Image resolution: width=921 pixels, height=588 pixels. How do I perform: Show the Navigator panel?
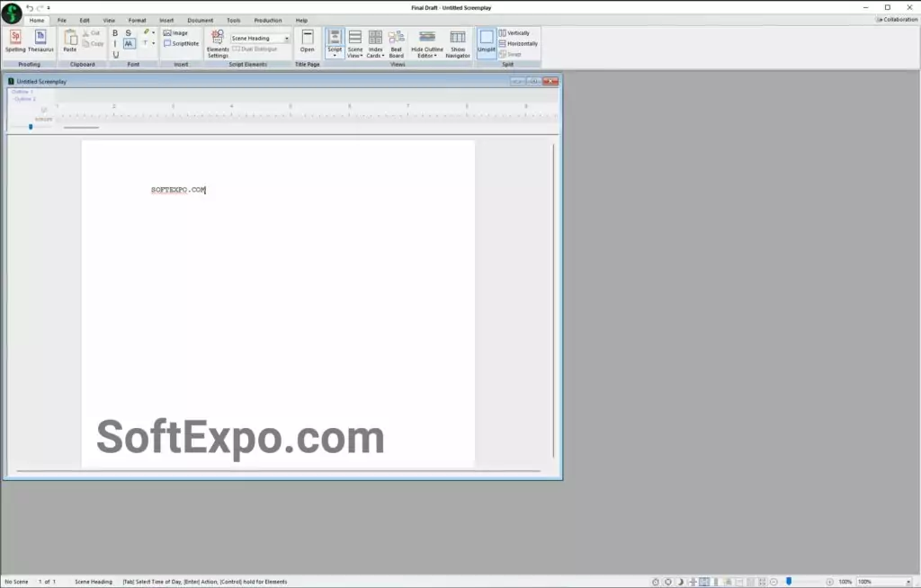[458, 43]
